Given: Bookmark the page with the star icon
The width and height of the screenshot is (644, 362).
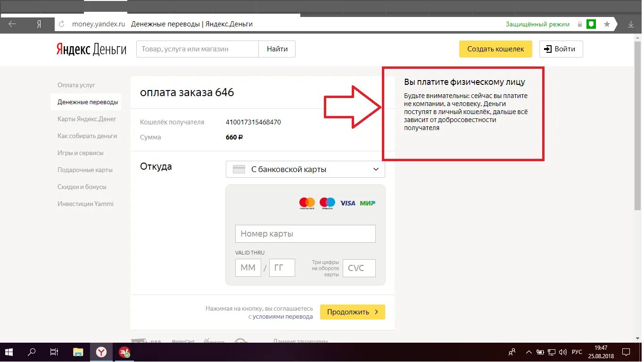Looking at the screenshot, I should 607,24.
